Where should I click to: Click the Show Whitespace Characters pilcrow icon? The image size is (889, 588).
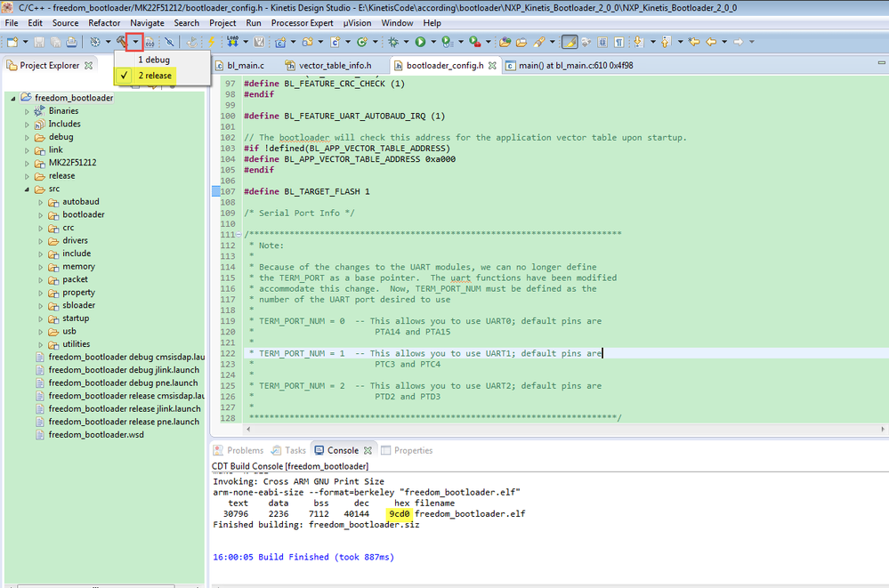618,42
